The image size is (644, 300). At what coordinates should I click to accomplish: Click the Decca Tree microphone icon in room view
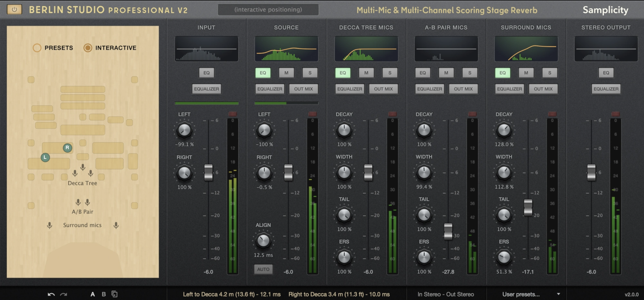[83, 167]
